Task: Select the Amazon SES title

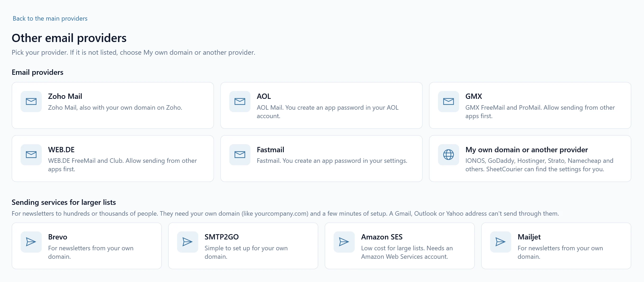Action: point(382,237)
